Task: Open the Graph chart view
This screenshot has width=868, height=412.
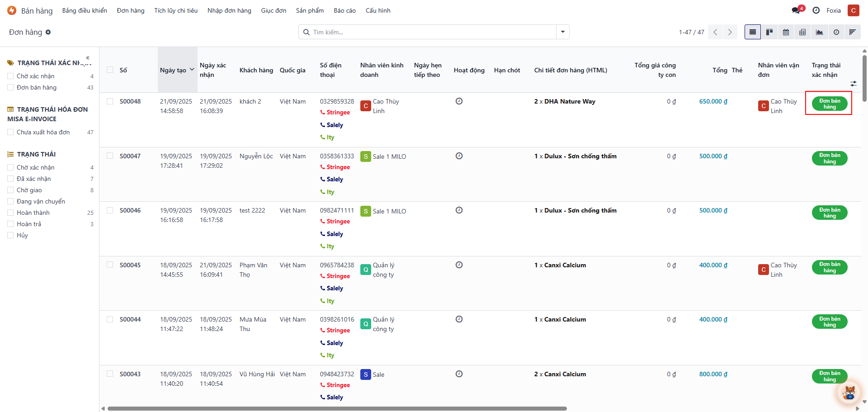Action: point(819,32)
